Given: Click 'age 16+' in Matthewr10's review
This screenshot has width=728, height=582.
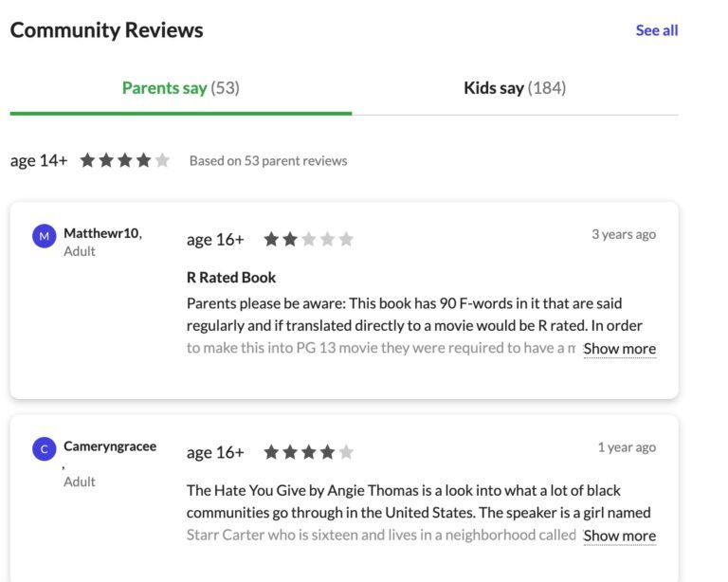Looking at the screenshot, I should 215,240.
